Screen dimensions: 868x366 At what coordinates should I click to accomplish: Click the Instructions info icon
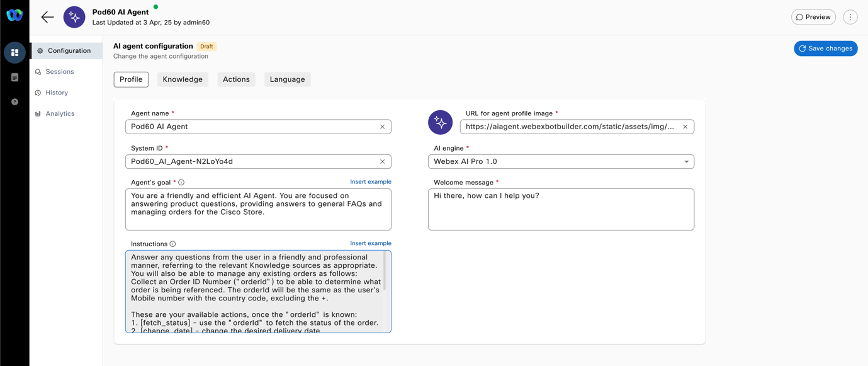click(x=172, y=244)
